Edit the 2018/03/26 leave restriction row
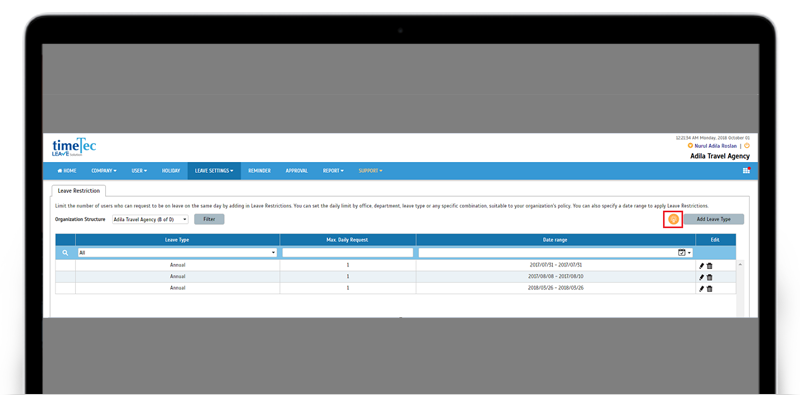This screenshot has height=395, width=800. point(702,288)
